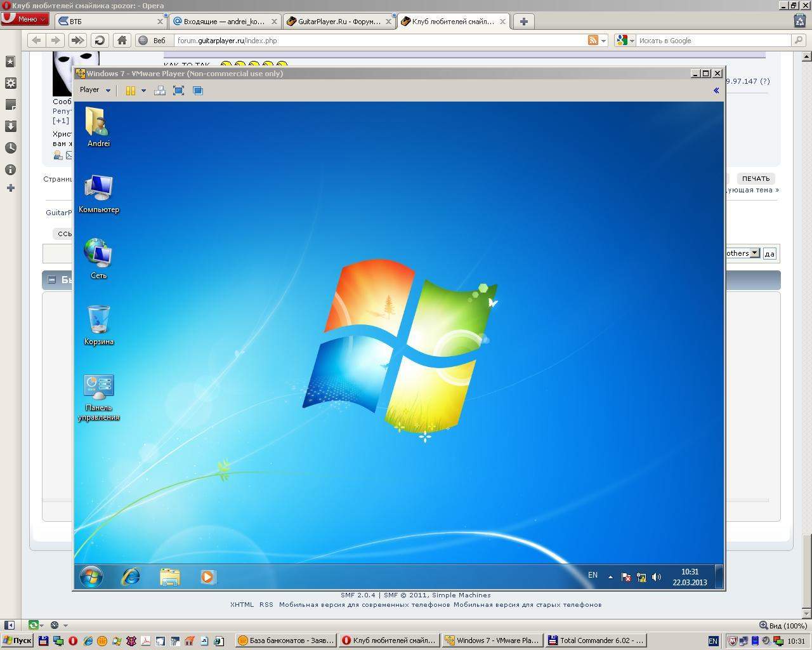Open Мобильная версия для современных телефонов link
Viewport: 812px width, 650px height.
tap(365, 604)
